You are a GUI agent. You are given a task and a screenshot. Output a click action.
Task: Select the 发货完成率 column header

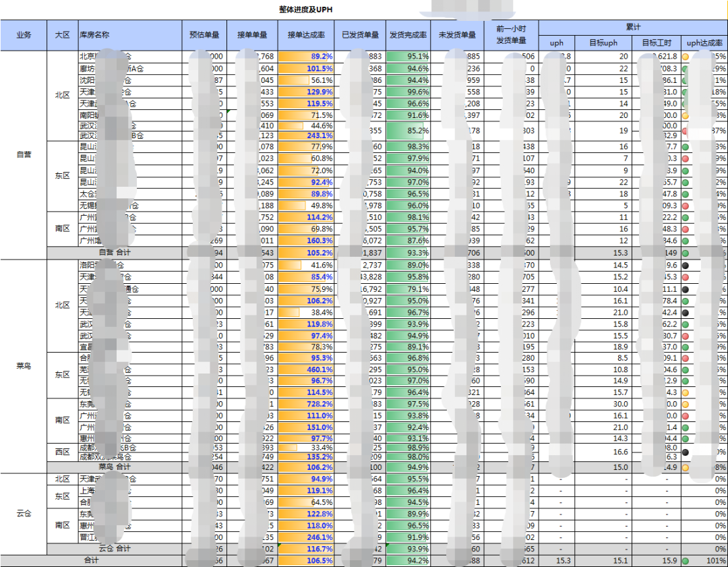pyautogui.click(x=408, y=35)
